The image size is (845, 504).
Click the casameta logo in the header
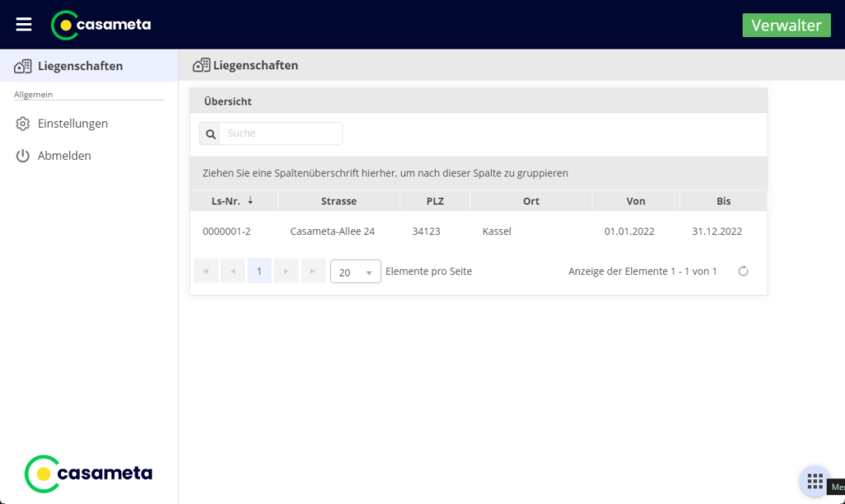101,25
